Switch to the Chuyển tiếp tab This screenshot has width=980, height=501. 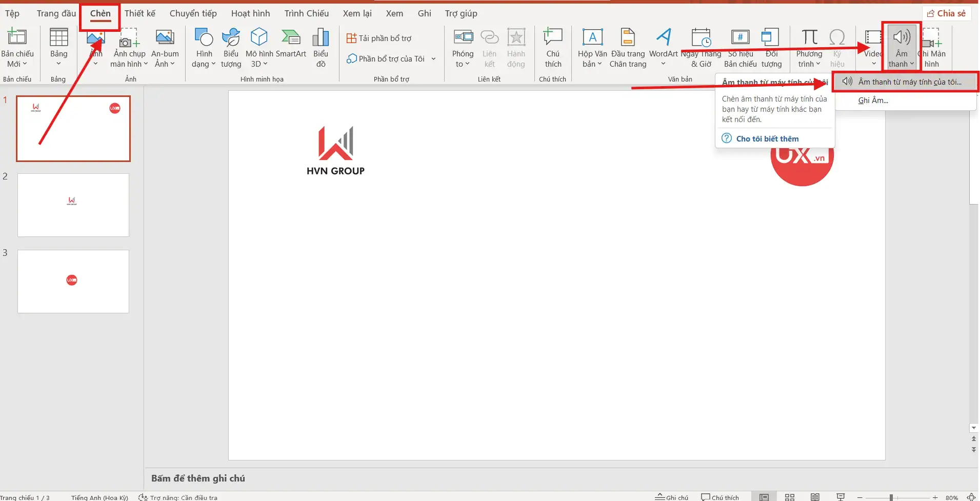point(193,13)
